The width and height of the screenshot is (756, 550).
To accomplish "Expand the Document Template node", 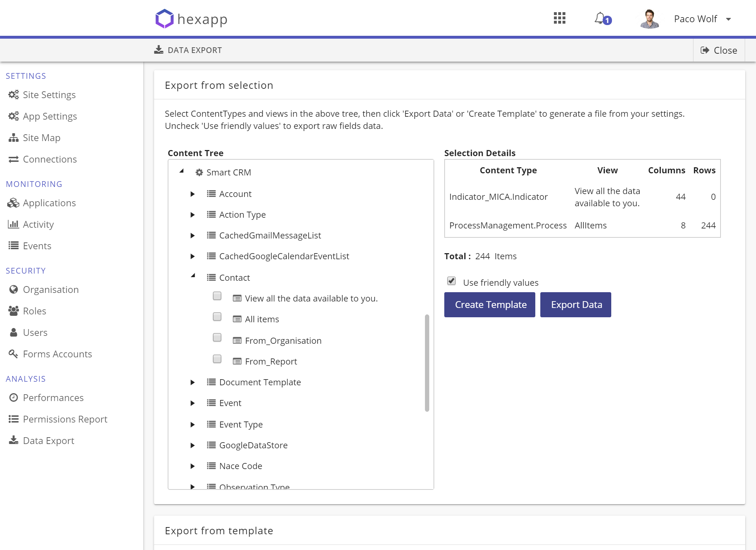I will pos(192,382).
